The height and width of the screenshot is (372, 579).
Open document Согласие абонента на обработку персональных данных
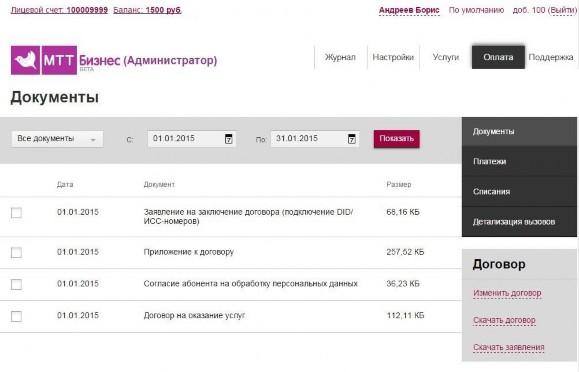point(250,284)
